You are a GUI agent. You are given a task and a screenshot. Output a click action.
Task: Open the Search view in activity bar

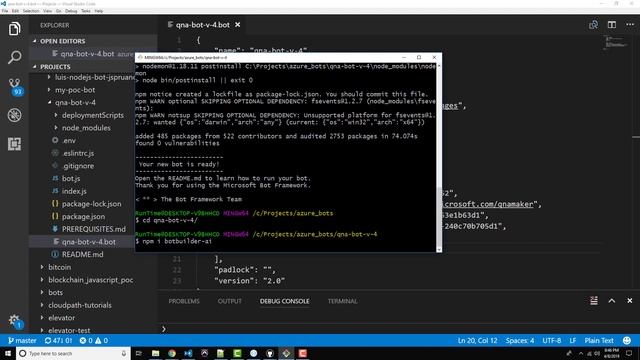click(x=14, y=57)
